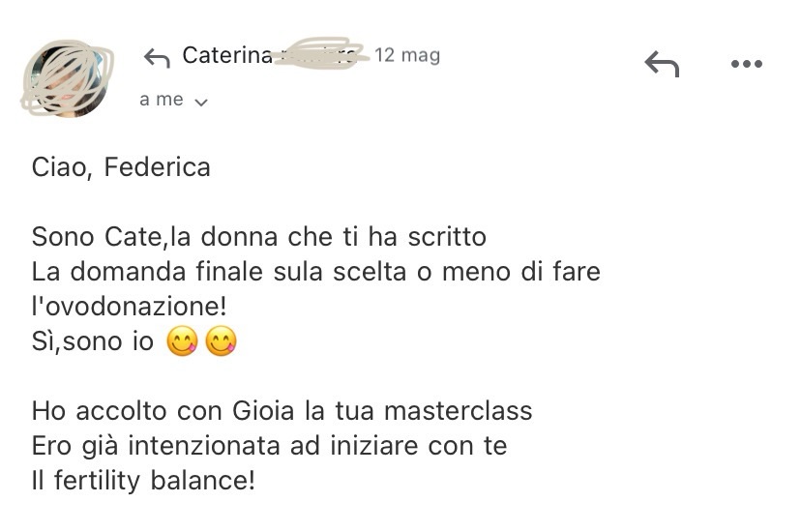Image resolution: width=801 pixels, height=532 pixels.
Task: Click the word "l'ovodonazione!"
Action: 130,307
